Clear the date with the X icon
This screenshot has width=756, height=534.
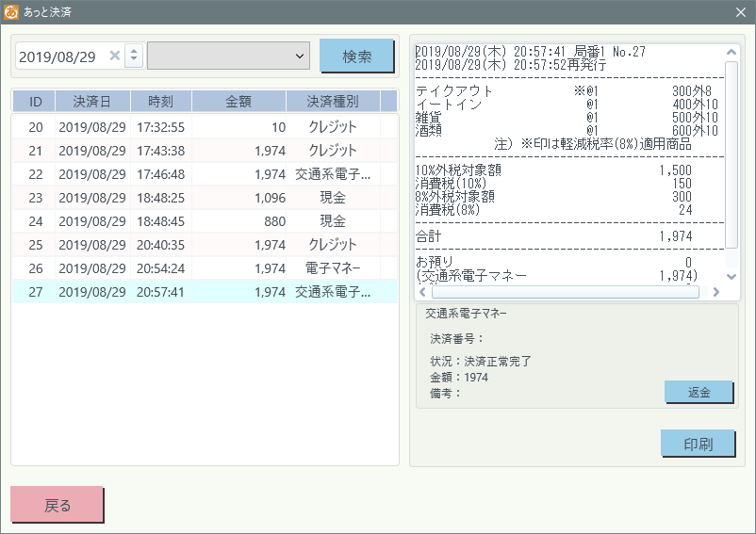pyautogui.click(x=115, y=57)
